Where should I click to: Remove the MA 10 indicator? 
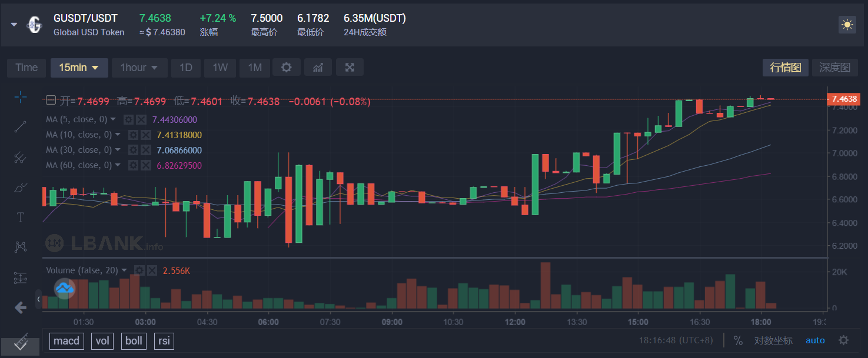[x=146, y=135]
